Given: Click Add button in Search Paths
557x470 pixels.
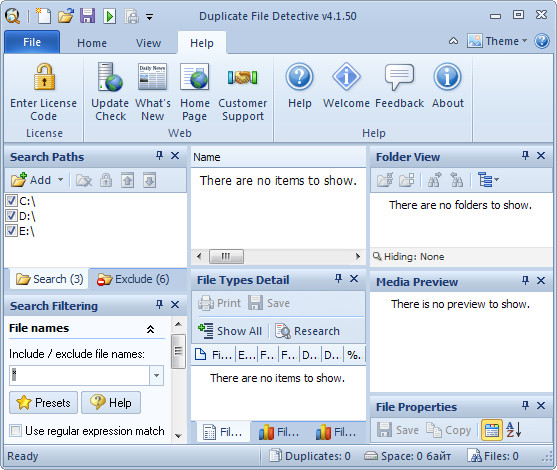Looking at the screenshot, I should [31, 180].
